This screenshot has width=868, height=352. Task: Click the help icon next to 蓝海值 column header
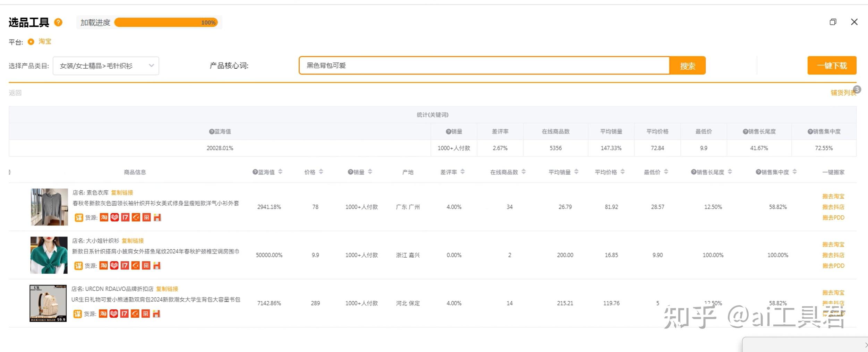click(255, 172)
